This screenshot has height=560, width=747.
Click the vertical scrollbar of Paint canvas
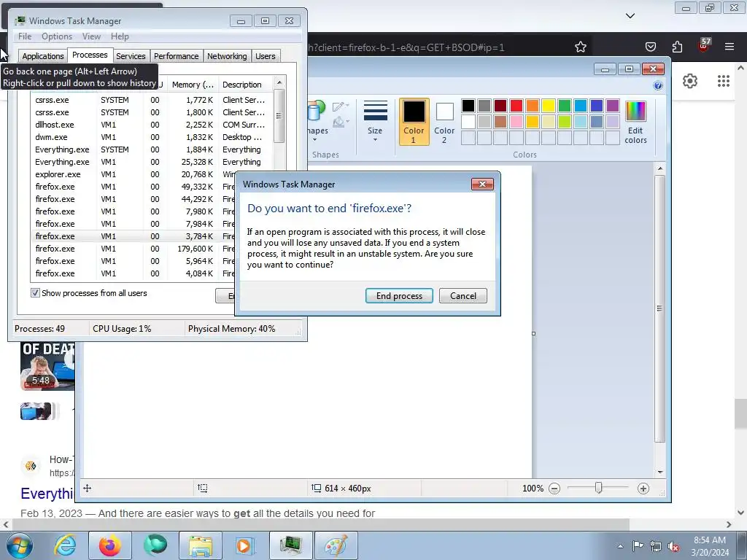(659, 308)
